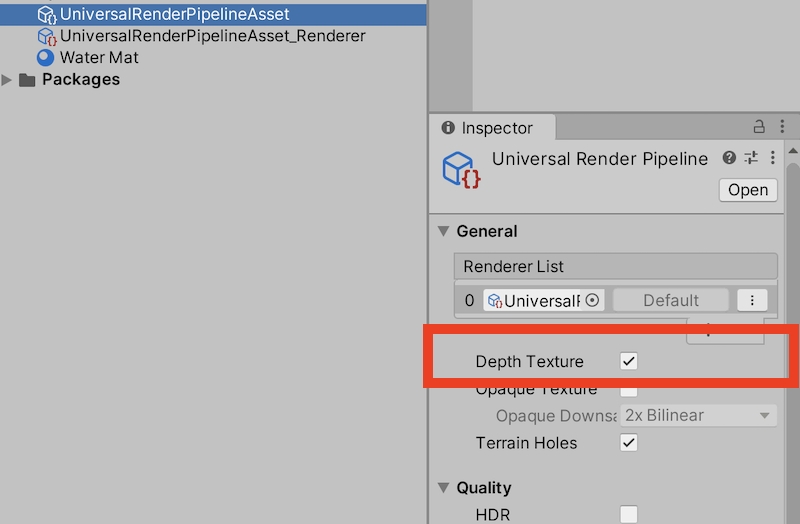Collapse the General section
This screenshot has width=800, height=524.
(443, 232)
